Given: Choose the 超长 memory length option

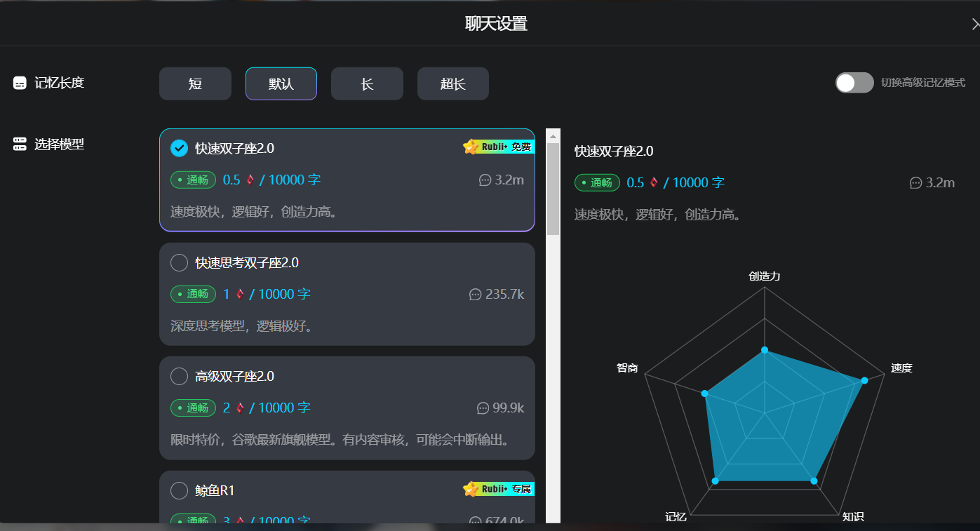Looking at the screenshot, I should (x=452, y=84).
